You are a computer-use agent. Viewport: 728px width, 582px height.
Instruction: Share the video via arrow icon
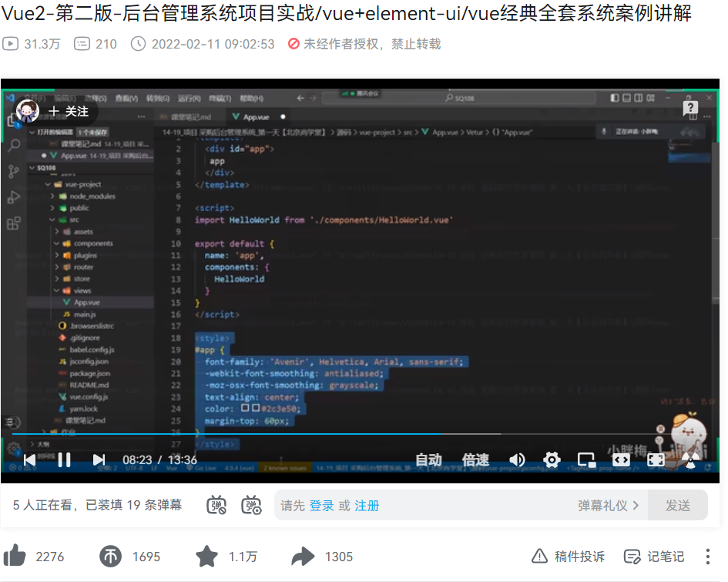(303, 556)
